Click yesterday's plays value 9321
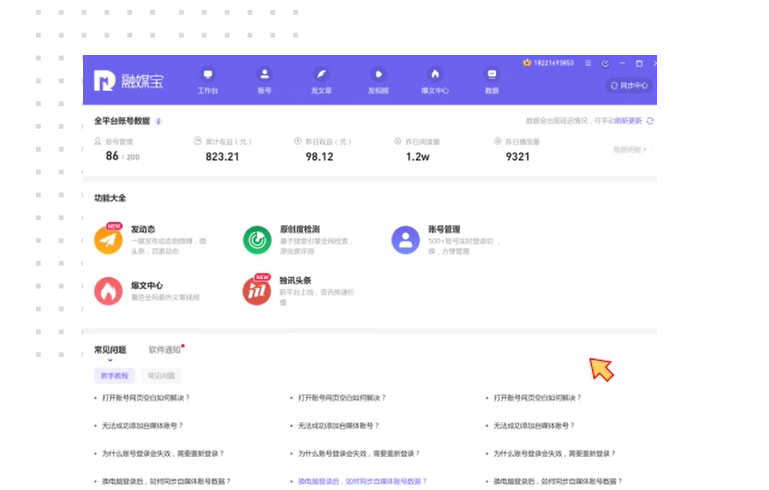The image size is (769, 490). click(x=518, y=157)
